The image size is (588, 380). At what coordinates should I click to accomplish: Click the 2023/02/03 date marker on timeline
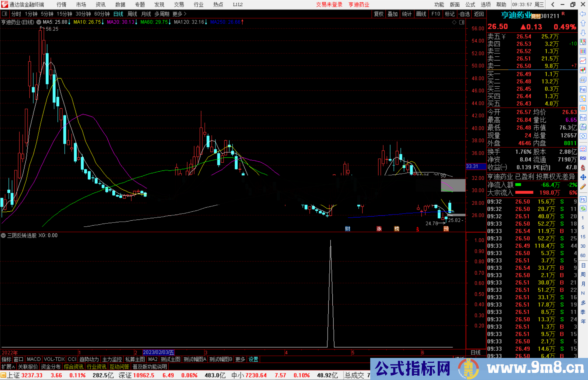click(158, 352)
